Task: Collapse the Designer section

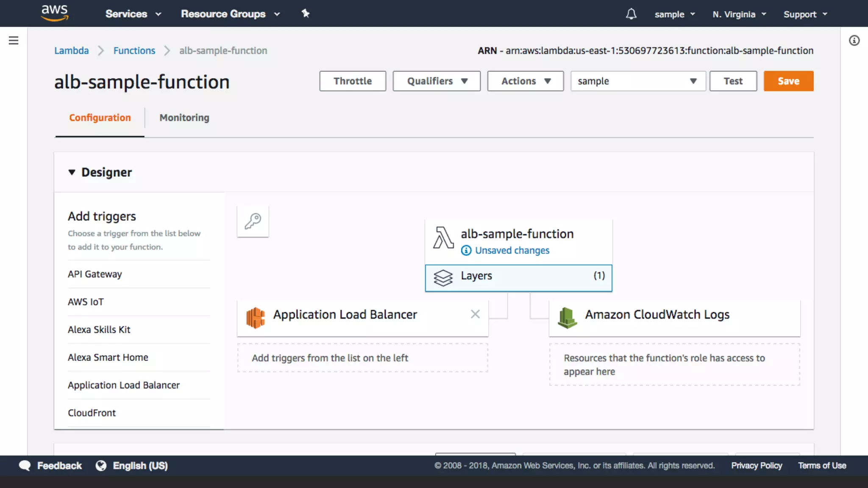Action: click(x=72, y=172)
